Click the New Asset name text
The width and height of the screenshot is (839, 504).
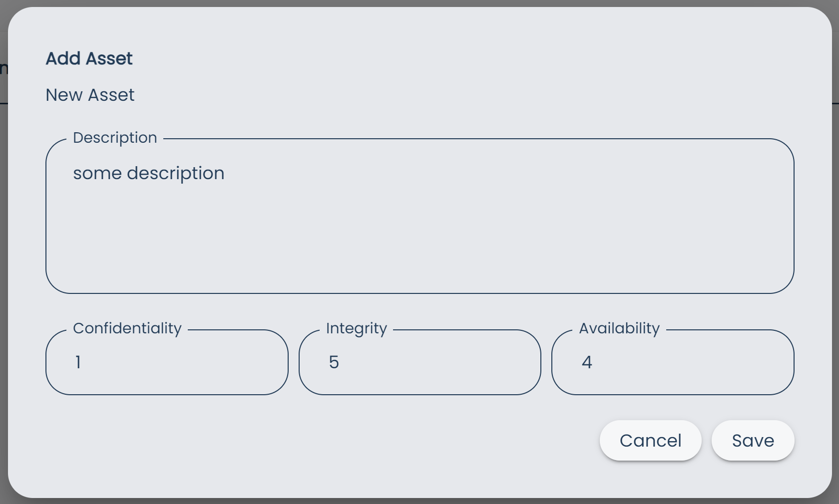point(90,95)
